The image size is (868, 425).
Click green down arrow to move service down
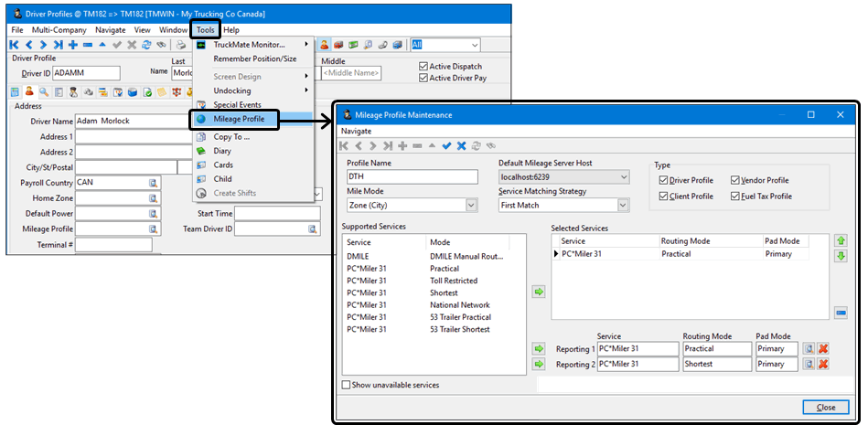tap(841, 256)
